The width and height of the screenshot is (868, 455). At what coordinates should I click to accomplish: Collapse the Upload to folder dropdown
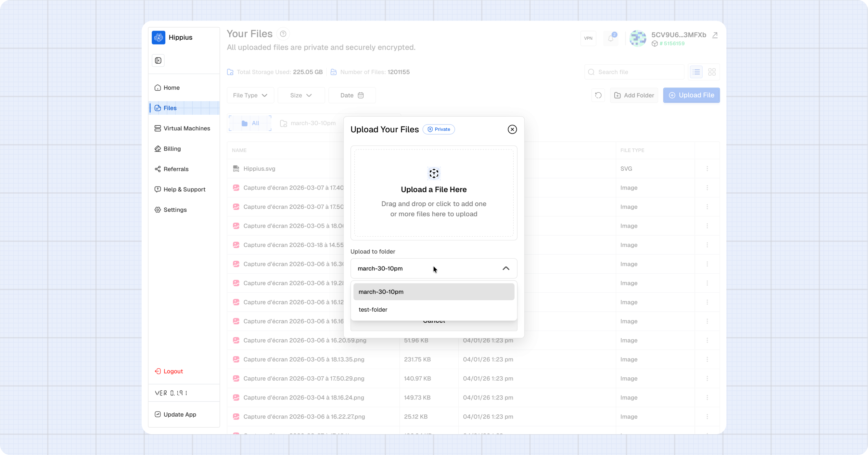tap(506, 269)
